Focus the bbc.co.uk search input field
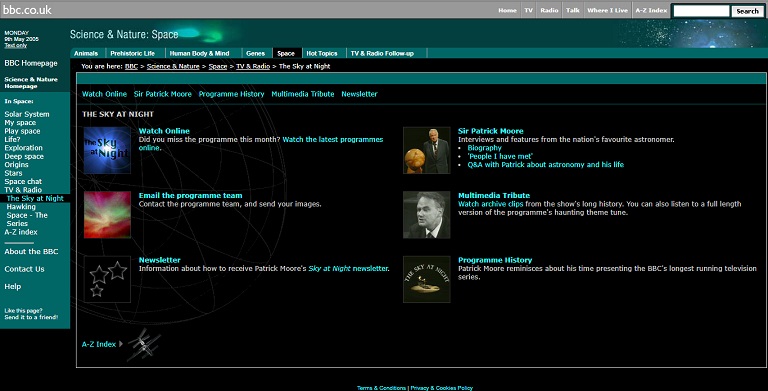This screenshot has height=391, width=768. [x=701, y=11]
